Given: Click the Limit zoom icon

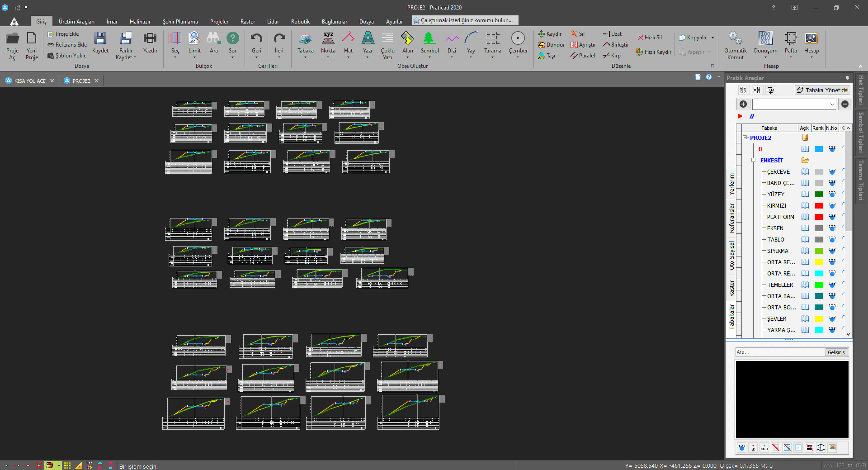Looking at the screenshot, I should 194,39.
